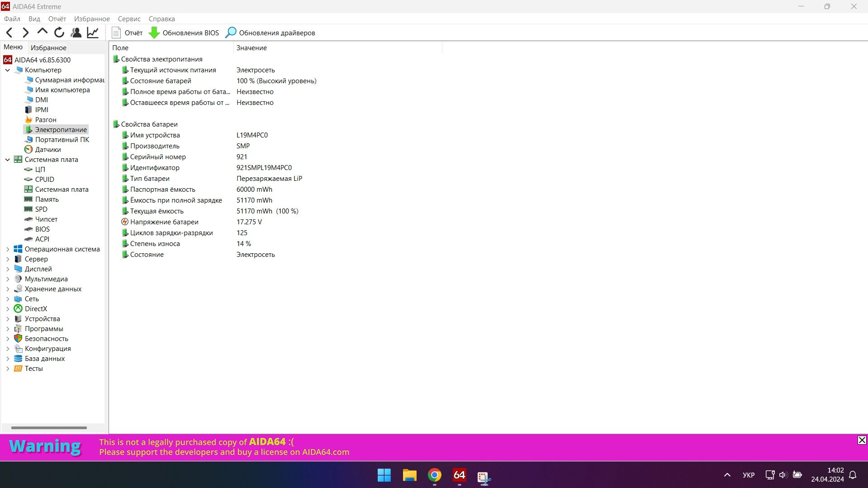Click the Портативный ПК laptop icon

coord(28,140)
